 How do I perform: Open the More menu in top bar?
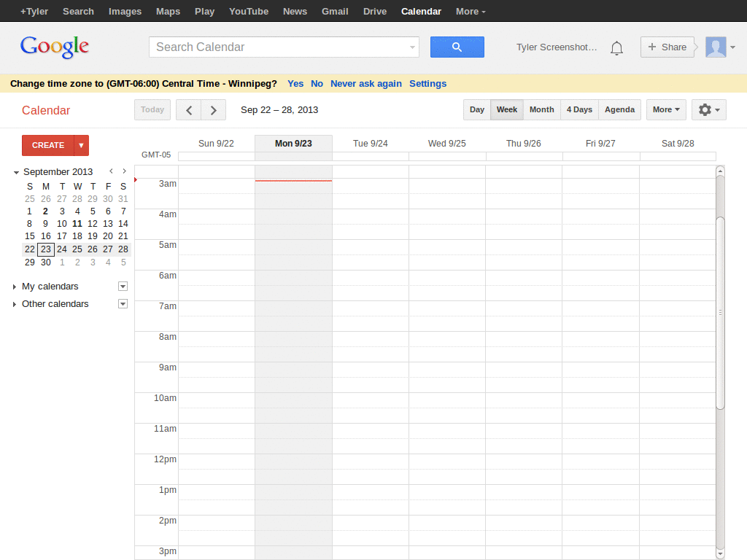pyautogui.click(x=471, y=12)
